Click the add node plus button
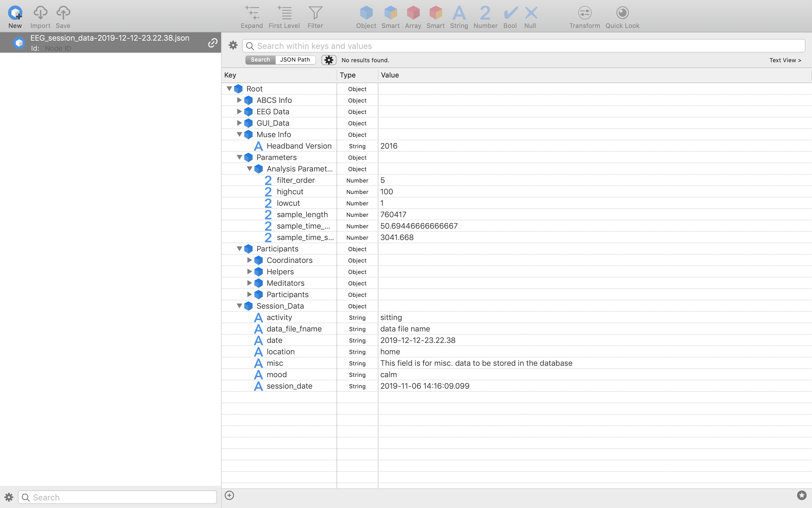812x508 pixels. tap(229, 495)
